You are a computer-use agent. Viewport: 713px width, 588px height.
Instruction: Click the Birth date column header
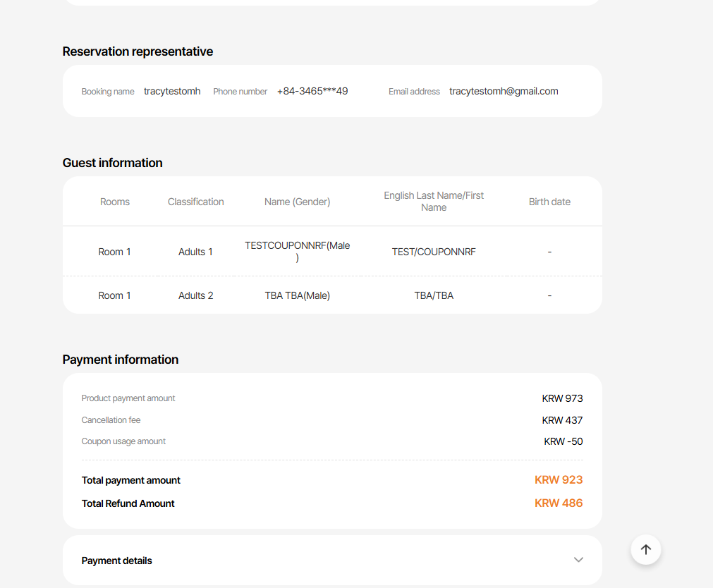tap(549, 202)
